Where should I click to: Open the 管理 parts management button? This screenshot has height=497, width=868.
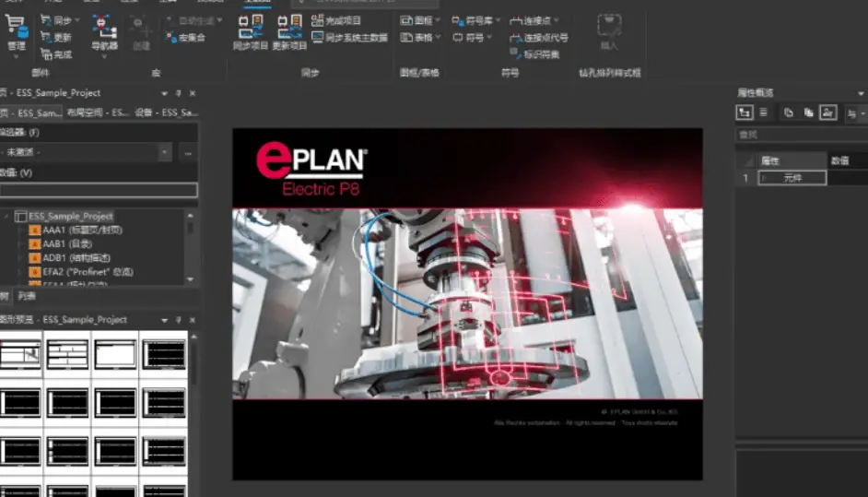pos(16,32)
